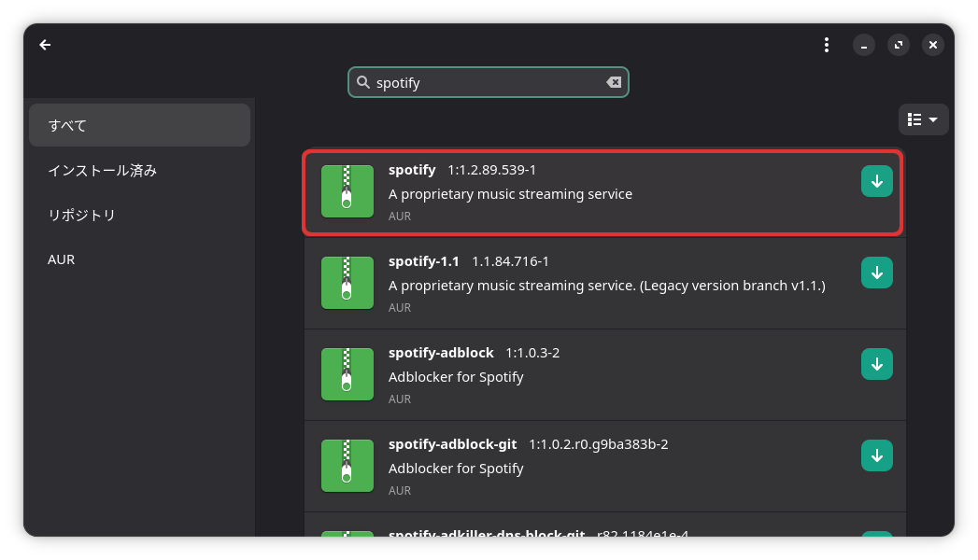Screen dimensions: 978x560
Task: Install the spotify-adblock 1:1.0.3-2 package
Action: coord(877,364)
